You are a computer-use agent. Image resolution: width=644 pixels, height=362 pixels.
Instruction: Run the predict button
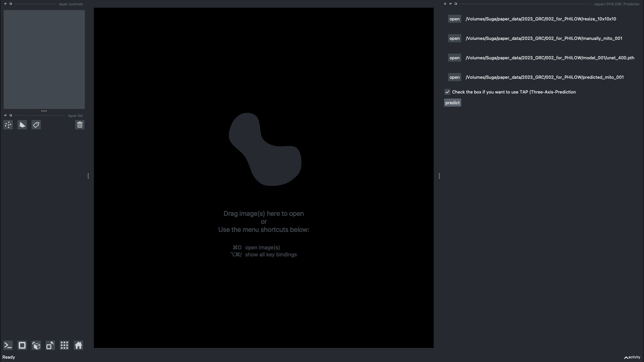click(452, 103)
